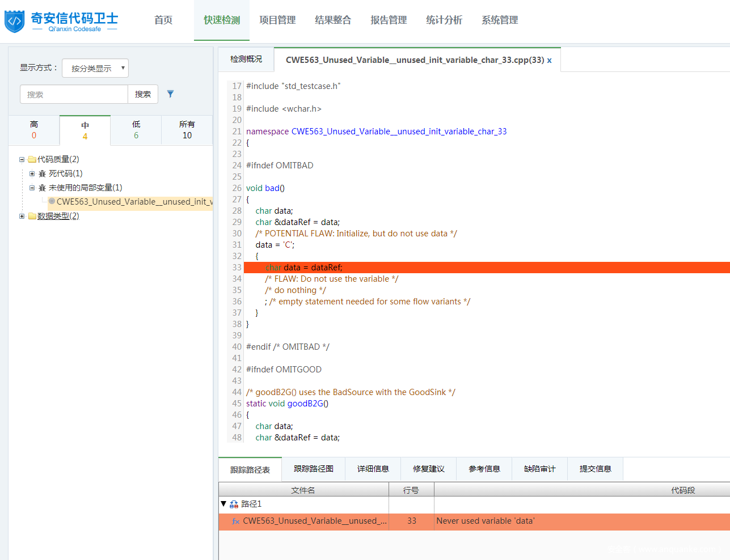Click the filter funnel icon
The width and height of the screenshot is (730, 560).
[170, 94]
